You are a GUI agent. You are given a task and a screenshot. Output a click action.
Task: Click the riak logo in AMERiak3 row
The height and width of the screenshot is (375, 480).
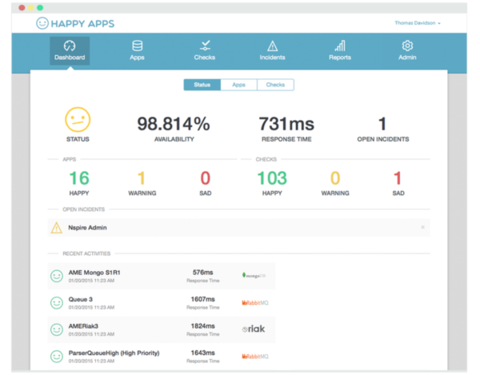point(254,329)
